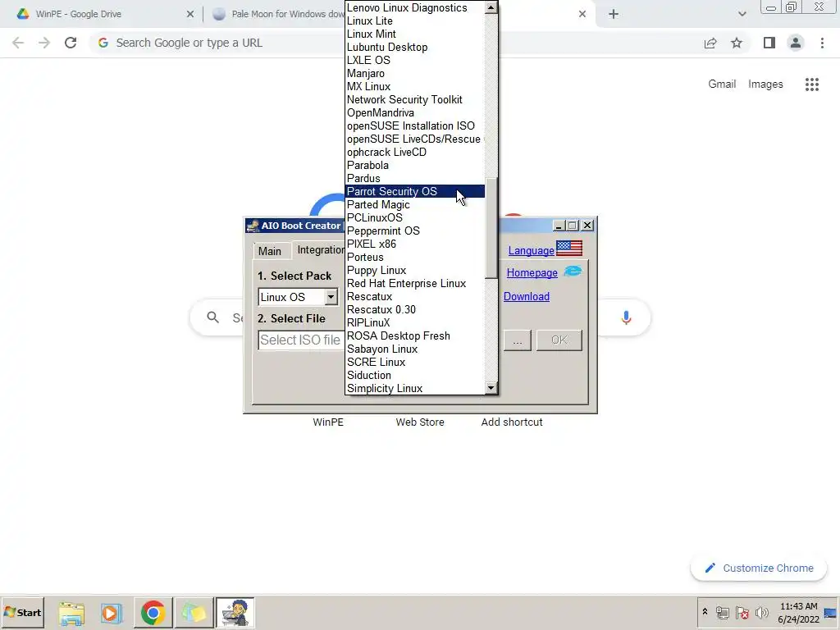Viewport: 840px width, 630px height.
Task: Pick Sabayon Linux entry
Action: 414,349
